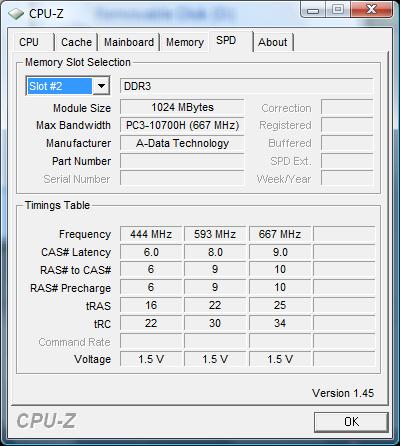Click the DDR3 memory type field
Screen dimensions: 400x446
coord(246,86)
